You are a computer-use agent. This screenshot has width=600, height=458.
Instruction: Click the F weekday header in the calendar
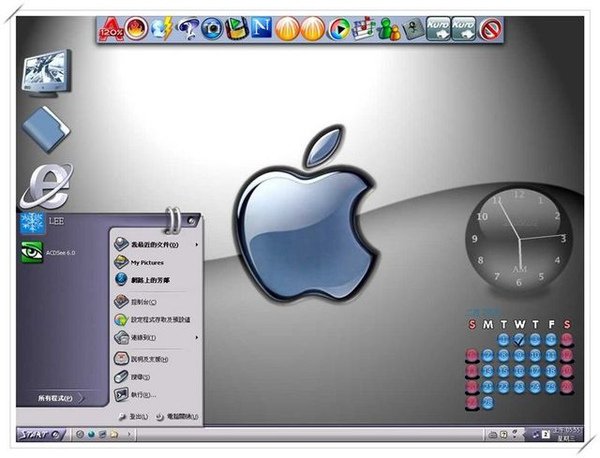(x=551, y=325)
